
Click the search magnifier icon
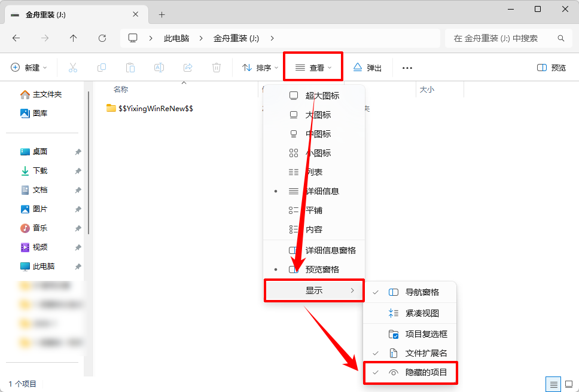(x=561, y=38)
